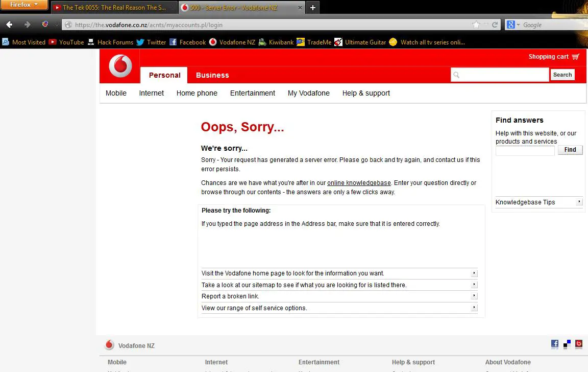Open the Hack Forums bookmark

pyautogui.click(x=110, y=42)
